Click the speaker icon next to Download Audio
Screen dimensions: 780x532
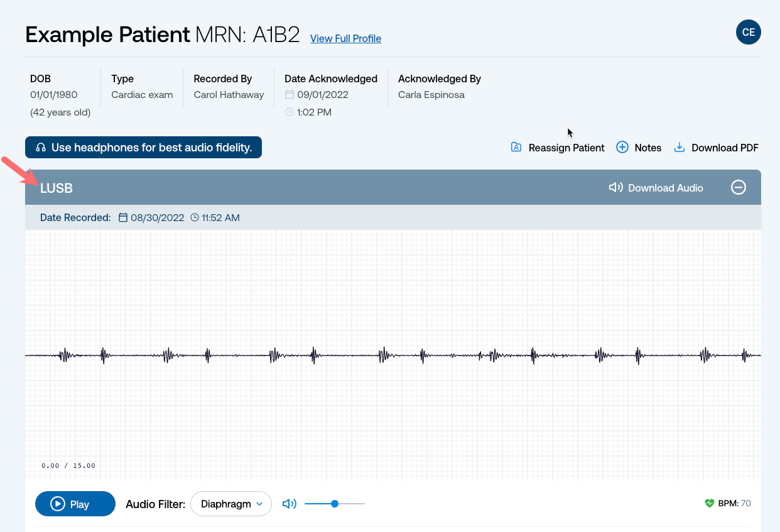pos(616,188)
